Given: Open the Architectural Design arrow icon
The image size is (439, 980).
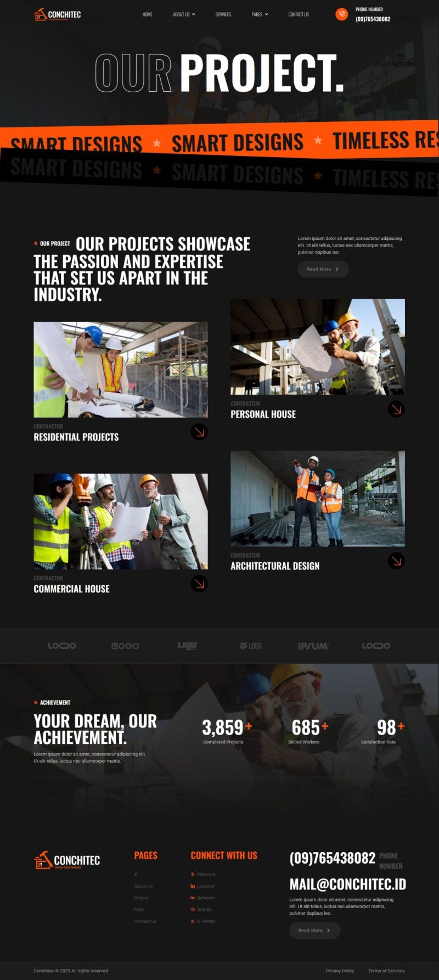Looking at the screenshot, I should [x=396, y=561].
